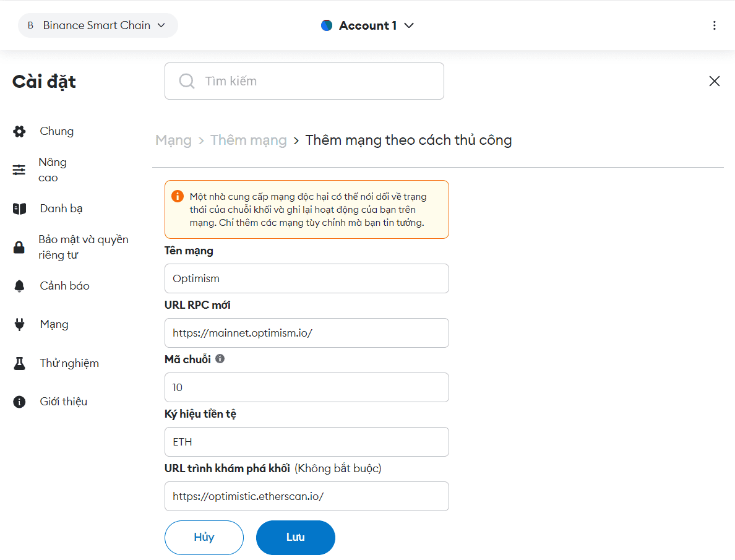Navigate to Thêm mạng breadcrumb
The image size is (735, 560).
[249, 140]
